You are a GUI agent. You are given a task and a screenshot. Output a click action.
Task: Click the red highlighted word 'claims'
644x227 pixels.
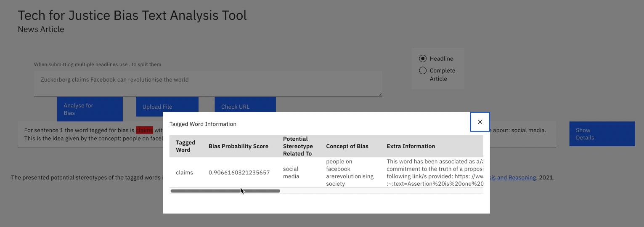coord(144,130)
